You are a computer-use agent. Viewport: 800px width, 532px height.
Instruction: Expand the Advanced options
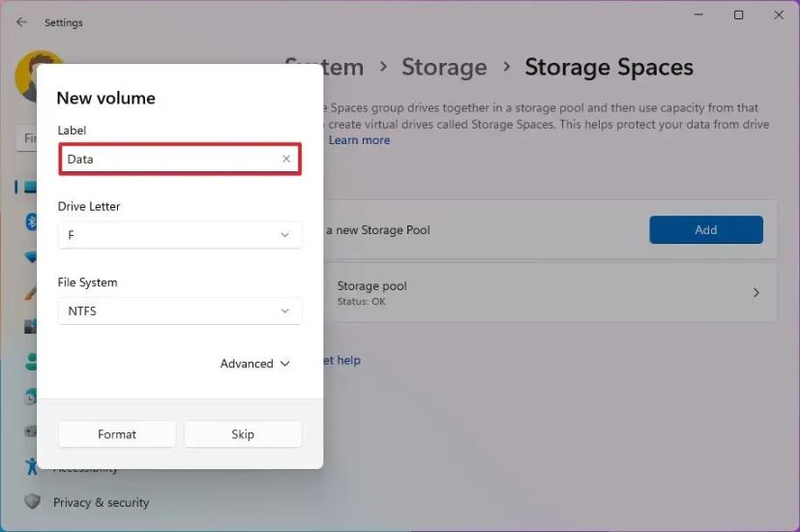tap(255, 364)
